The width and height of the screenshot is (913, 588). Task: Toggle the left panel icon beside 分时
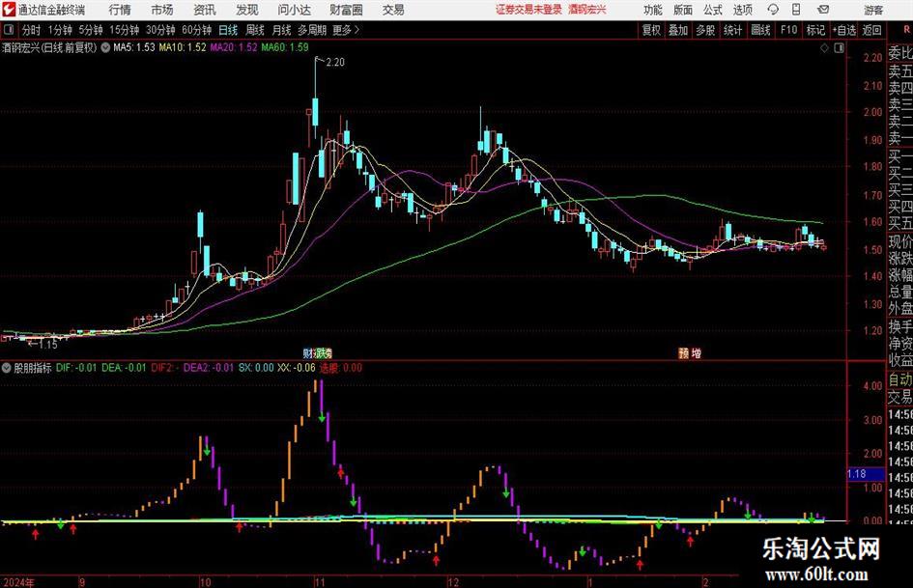(9, 30)
